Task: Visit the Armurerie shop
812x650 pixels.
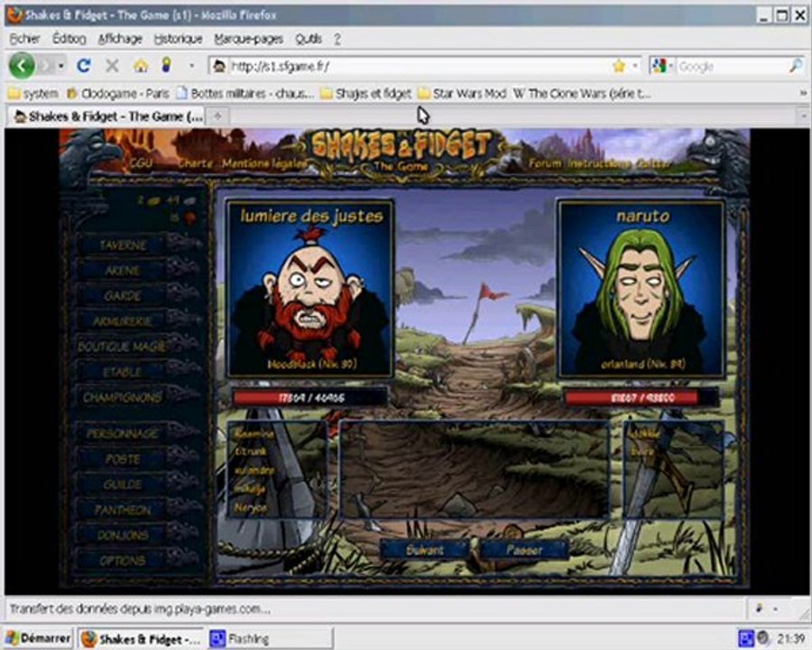Action: coord(123,320)
